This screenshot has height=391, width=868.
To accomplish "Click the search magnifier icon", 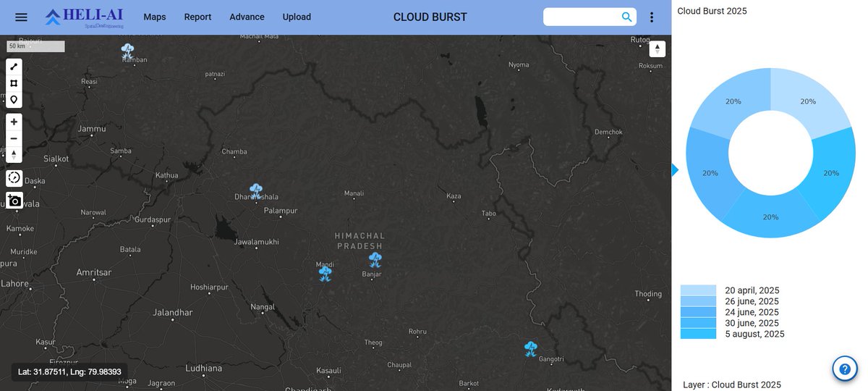I will pos(627,17).
